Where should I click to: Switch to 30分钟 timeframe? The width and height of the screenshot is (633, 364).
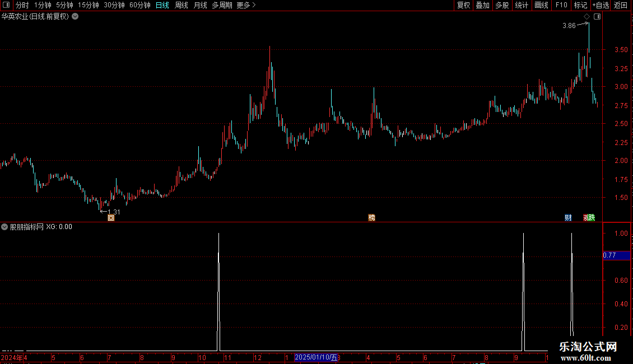click(114, 5)
